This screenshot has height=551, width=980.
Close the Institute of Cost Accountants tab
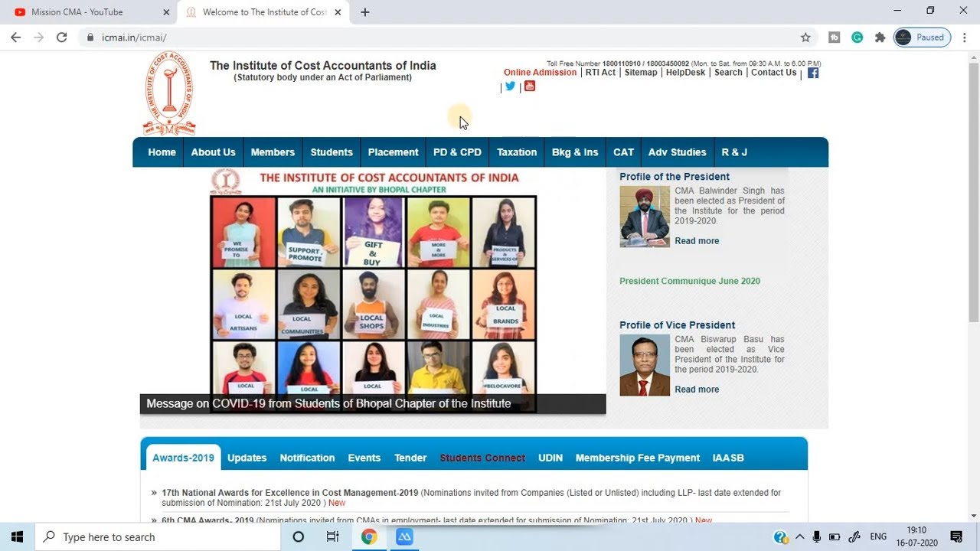[339, 12]
